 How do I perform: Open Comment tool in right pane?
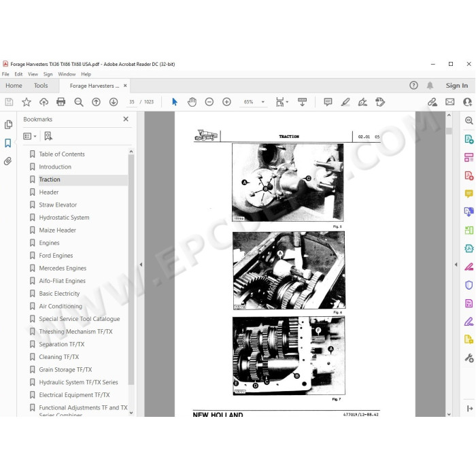click(x=469, y=193)
